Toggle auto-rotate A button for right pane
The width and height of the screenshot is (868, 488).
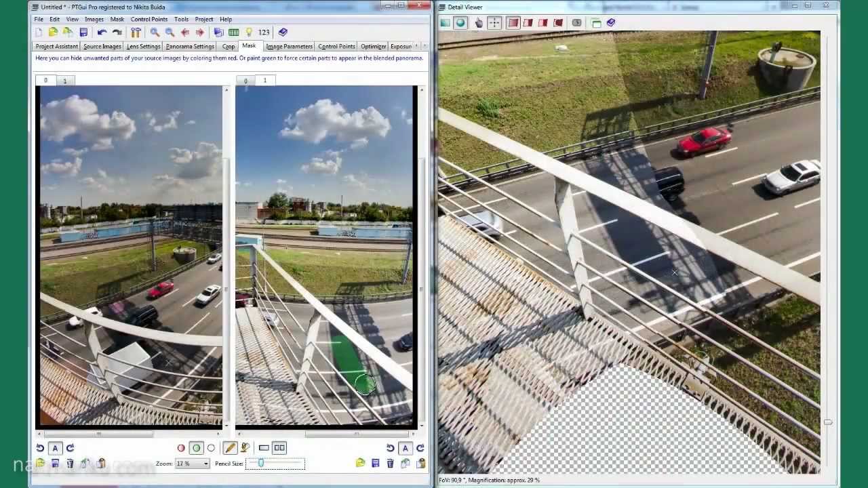click(x=405, y=448)
